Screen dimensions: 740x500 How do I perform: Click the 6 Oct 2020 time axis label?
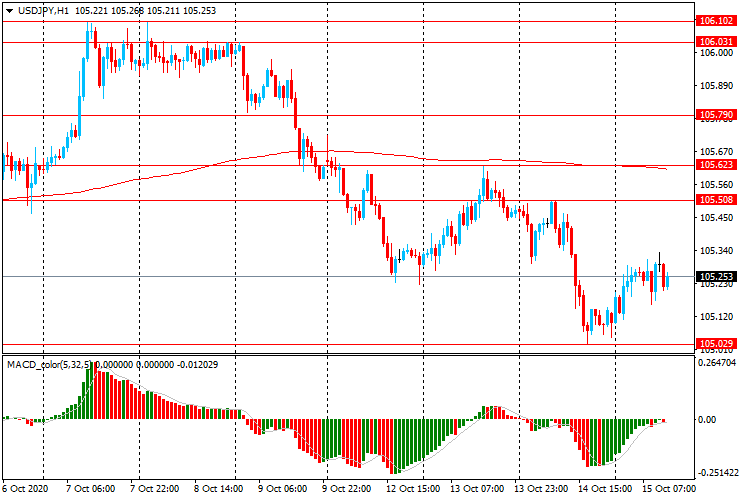click(25, 488)
